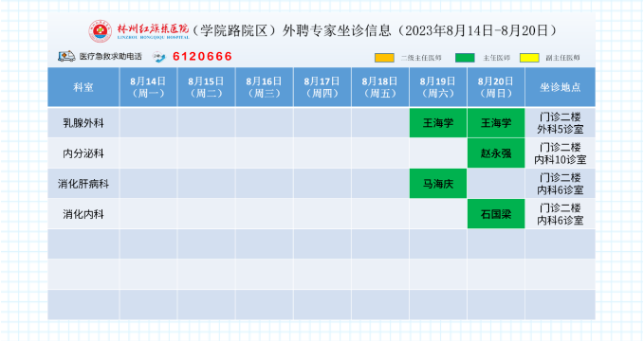Click the 8月20日 (周日) column header

(496, 87)
